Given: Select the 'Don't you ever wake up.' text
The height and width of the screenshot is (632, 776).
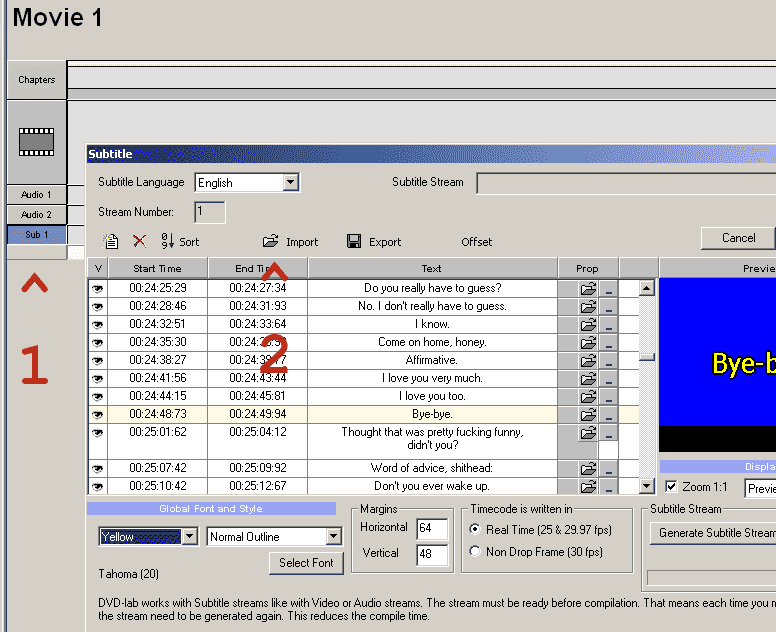Looking at the screenshot, I should pyautogui.click(x=432, y=486).
